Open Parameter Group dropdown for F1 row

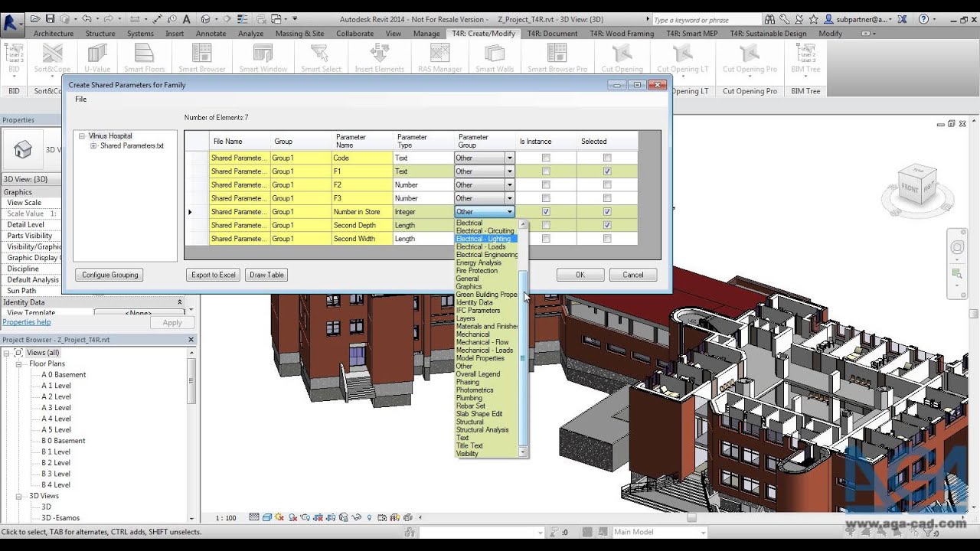point(509,171)
